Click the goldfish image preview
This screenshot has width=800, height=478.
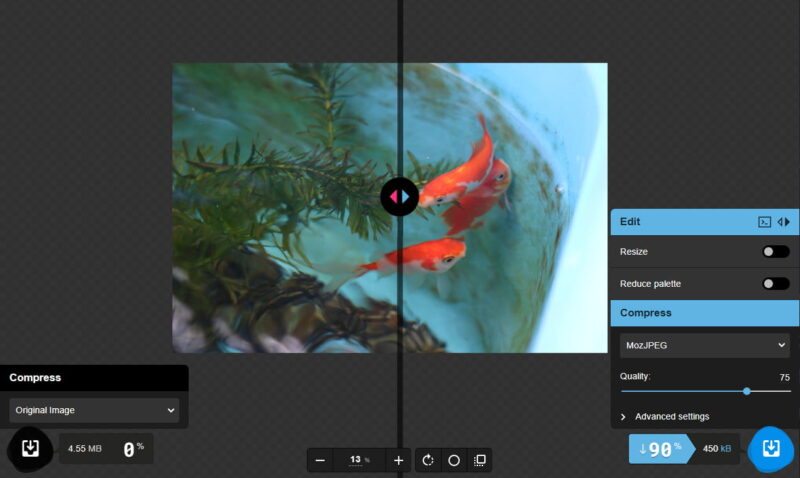pos(390,208)
